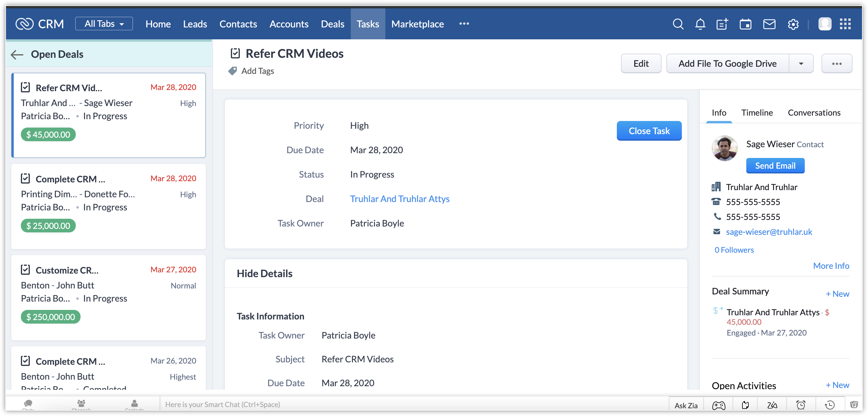Viewport: 868px width, 416px height.
Task: Open the apps grid icon
Action: [845, 24]
